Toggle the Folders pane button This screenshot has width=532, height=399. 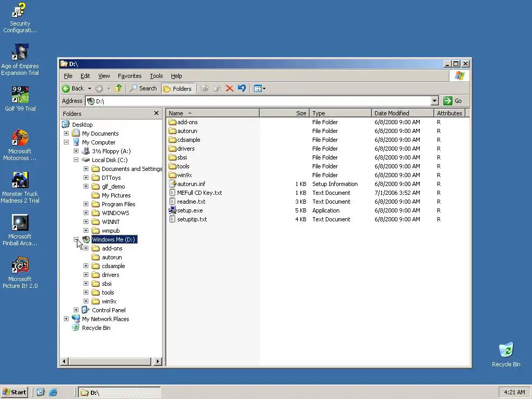[x=178, y=88]
